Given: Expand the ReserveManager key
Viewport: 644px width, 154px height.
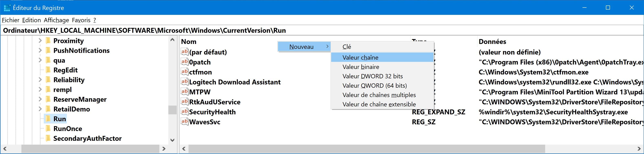Looking at the screenshot, I should point(40,99).
